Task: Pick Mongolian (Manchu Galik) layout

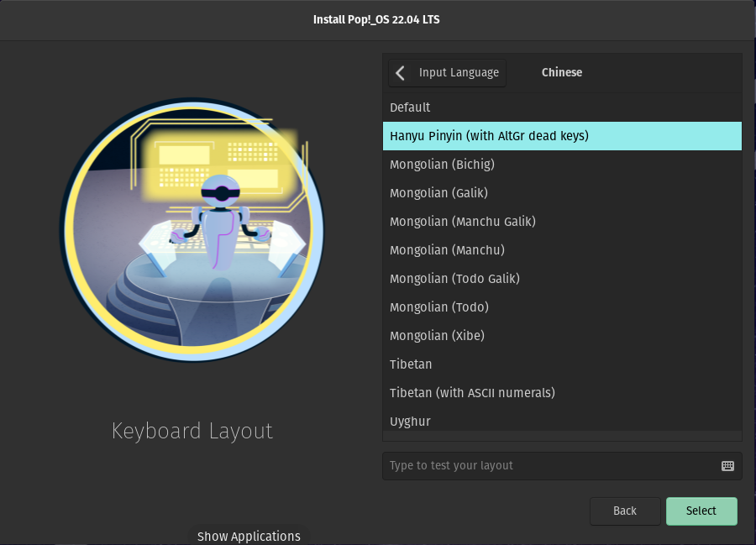Action: pyautogui.click(x=562, y=222)
